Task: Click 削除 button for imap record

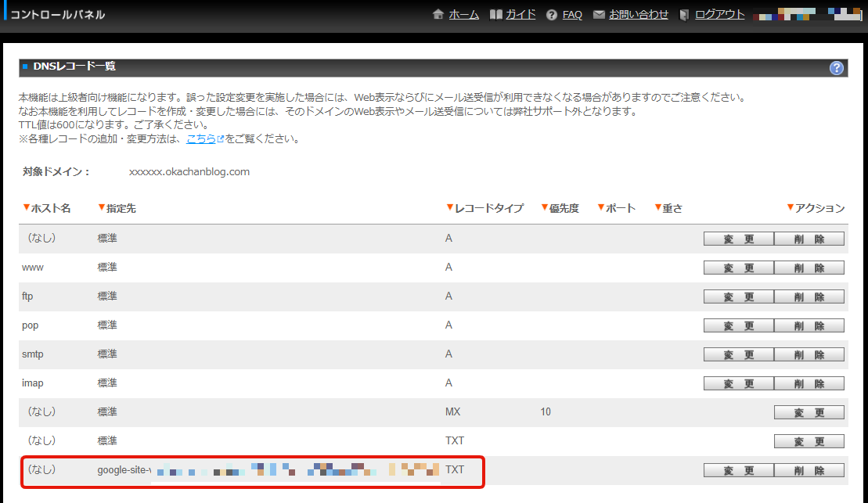Action: pyautogui.click(x=809, y=383)
